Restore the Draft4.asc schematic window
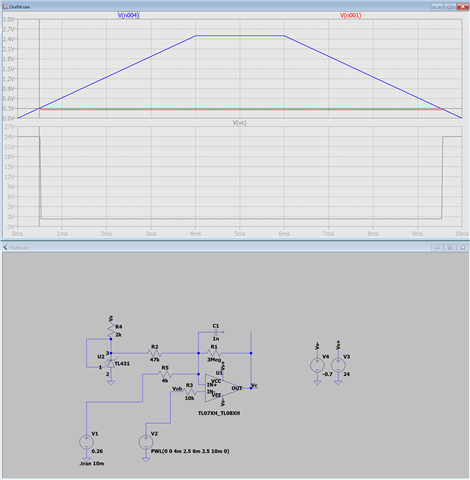Screen dimensions: 470x480 pyautogui.click(x=450, y=247)
